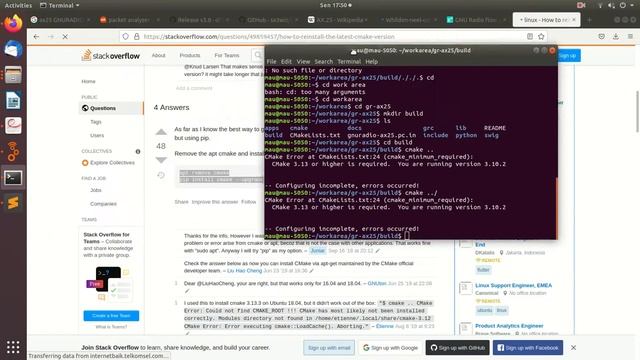Switch to the AX.25 - Wikipedia tab
640x360 pixels.
(x=338, y=20)
